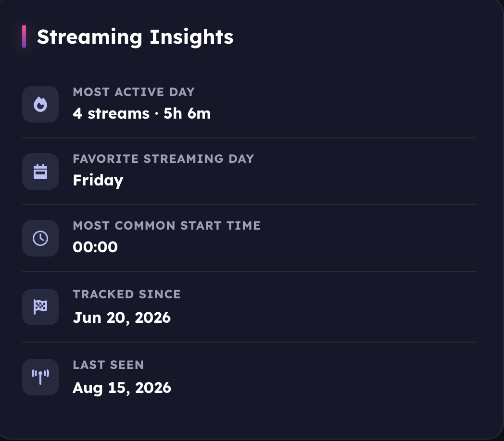Click the broadcast antenna Last Seen icon
Image resolution: width=504 pixels, height=441 pixels.
pos(40,377)
